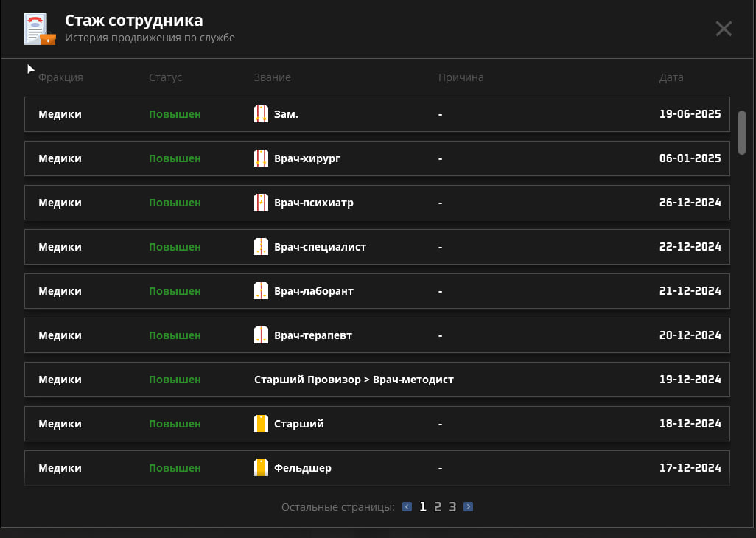
Task: Click subtitle История продвижения по службе
Action: pyautogui.click(x=150, y=38)
